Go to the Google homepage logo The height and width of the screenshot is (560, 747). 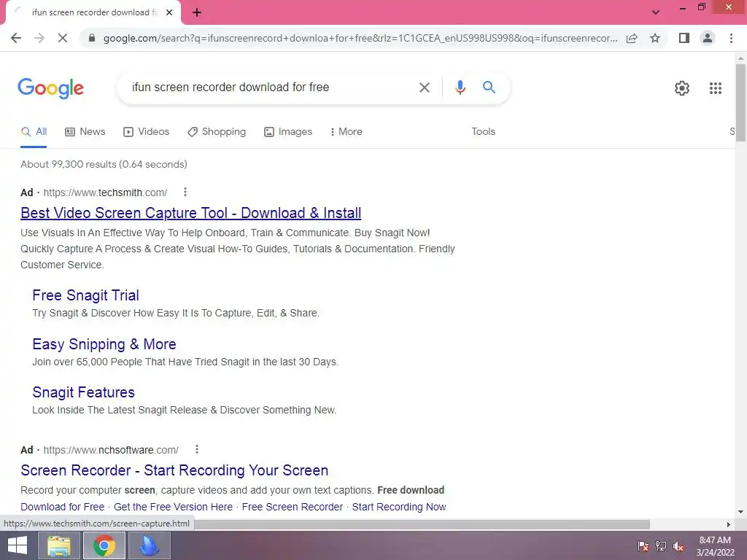[51, 88]
